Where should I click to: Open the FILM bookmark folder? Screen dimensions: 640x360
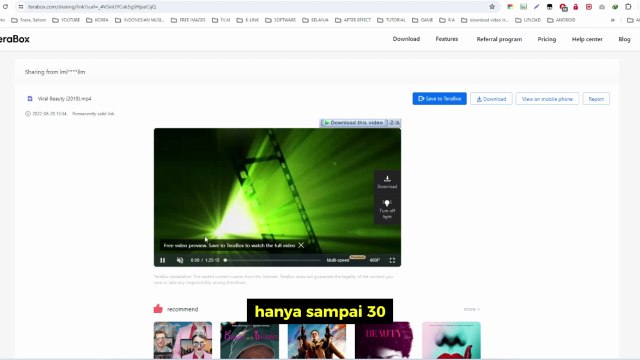[221, 20]
